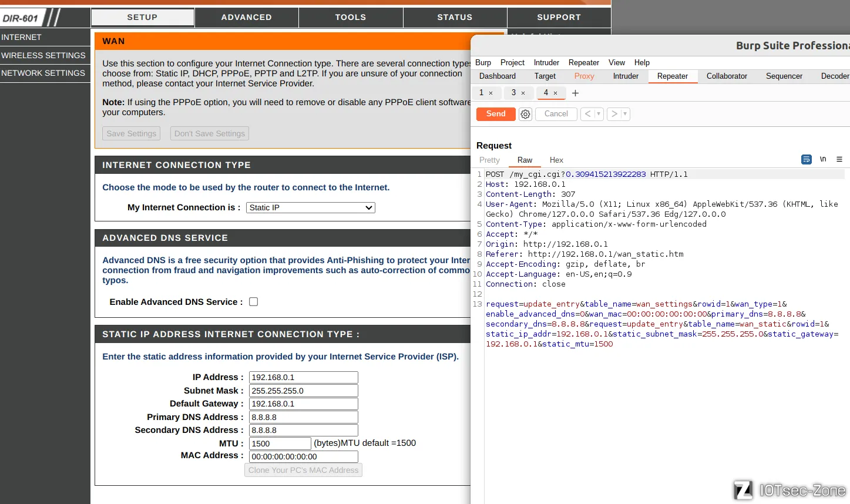The height and width of the screenshot is (504, 850).
Task: Switch to Proxy tab in Burp
Action: [x=584, y=76]
